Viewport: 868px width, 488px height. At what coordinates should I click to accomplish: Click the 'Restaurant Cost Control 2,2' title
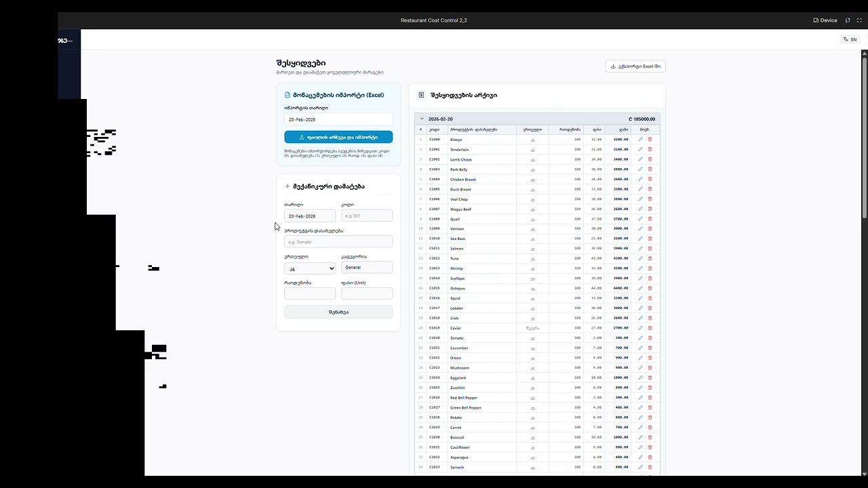(x=434, y=20)
